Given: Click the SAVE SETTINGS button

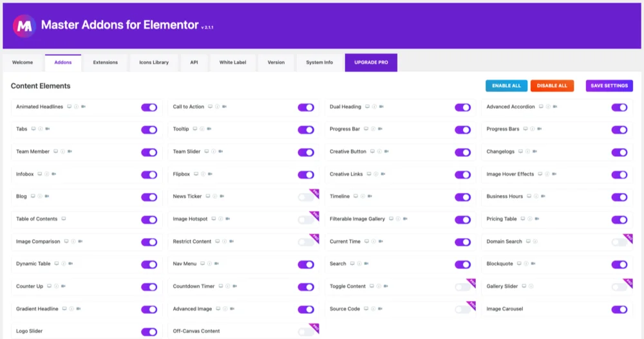Looking at the screenshot, I should click(x=609, y=86).
